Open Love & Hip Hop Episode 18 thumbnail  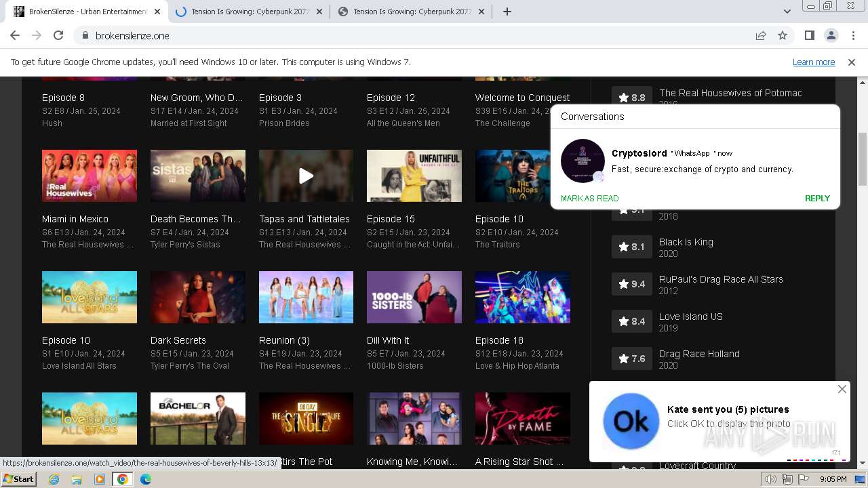point(523,298)
